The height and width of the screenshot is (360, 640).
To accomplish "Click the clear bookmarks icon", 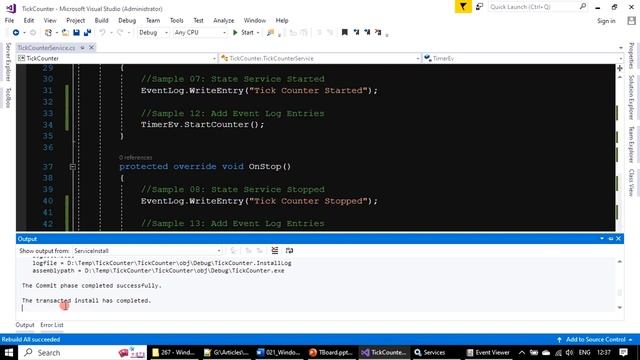I will 378,32.
